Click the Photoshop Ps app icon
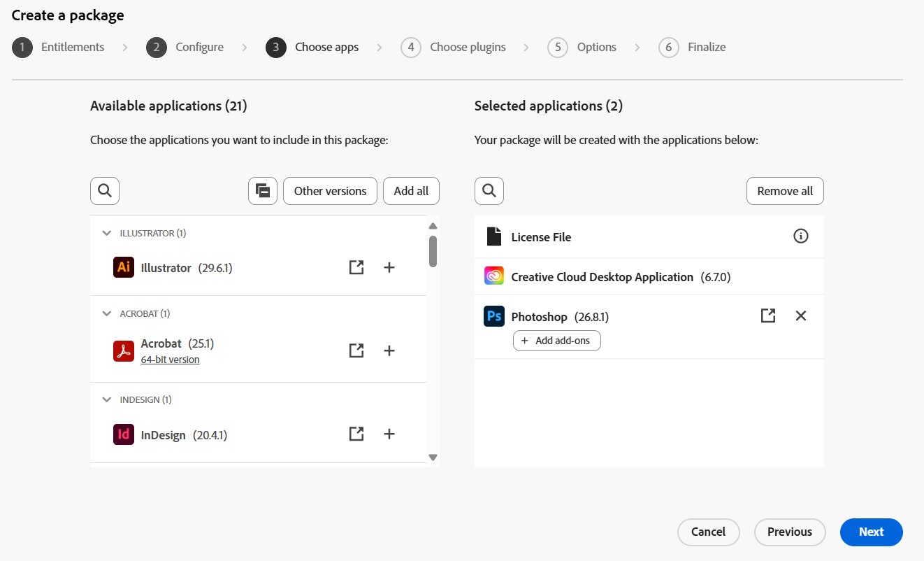The width and height of the screenshot is (924, 561). (x=494, y=316)
